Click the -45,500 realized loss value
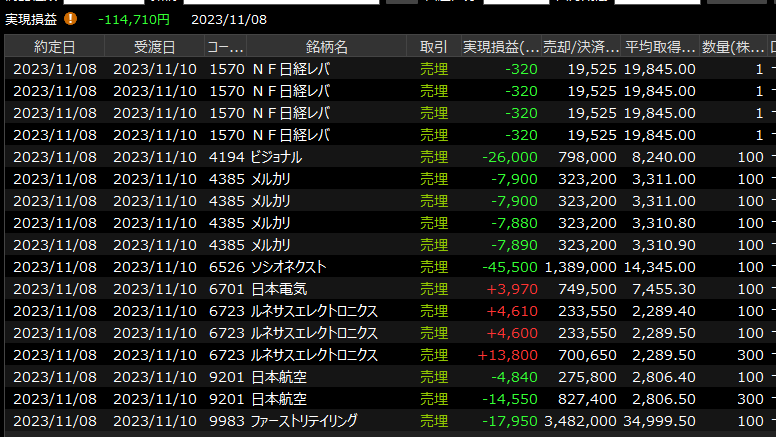The image size is (776, 437). click(x=510, y=267)
